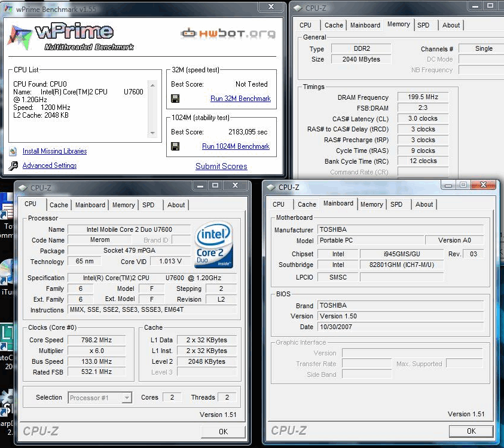Open the Install Missing Libraries link

(x=54, y=151)
